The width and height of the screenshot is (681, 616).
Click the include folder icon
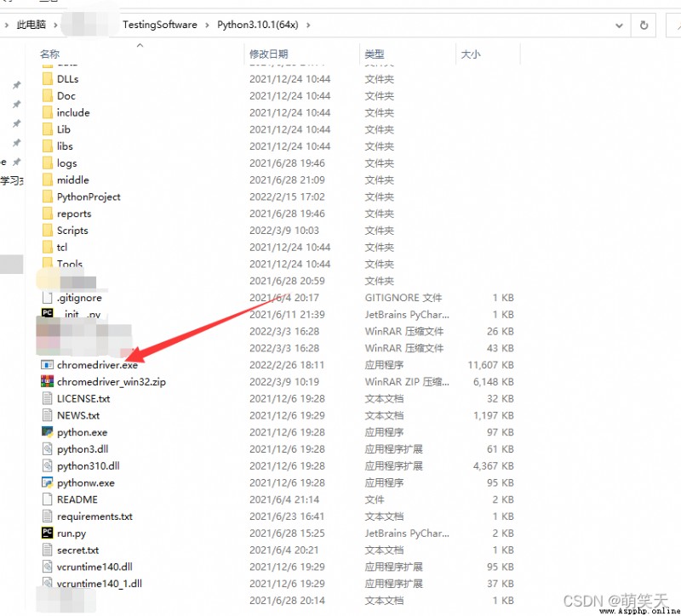click(48, 112)
